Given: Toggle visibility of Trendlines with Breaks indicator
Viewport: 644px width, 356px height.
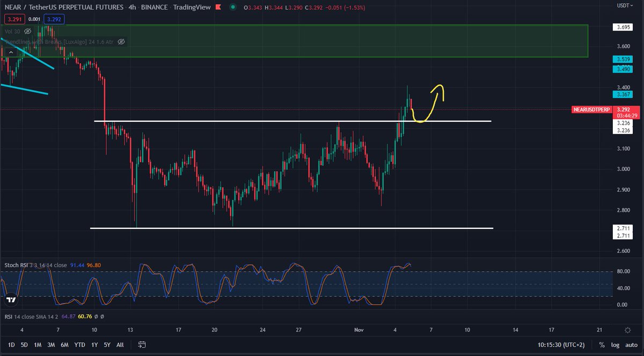Looking at the screenshot, I should pyautogui.click(x=121, y=41).
